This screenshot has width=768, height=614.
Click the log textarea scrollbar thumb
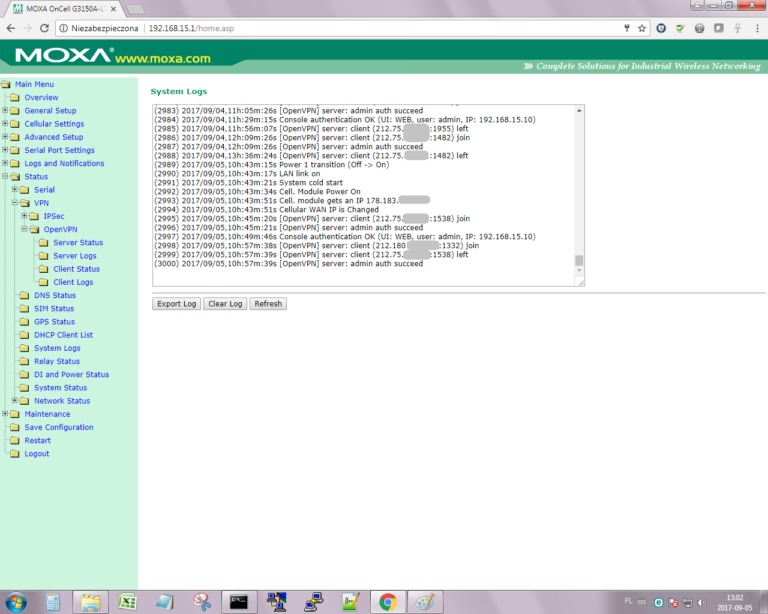(579, 260)
